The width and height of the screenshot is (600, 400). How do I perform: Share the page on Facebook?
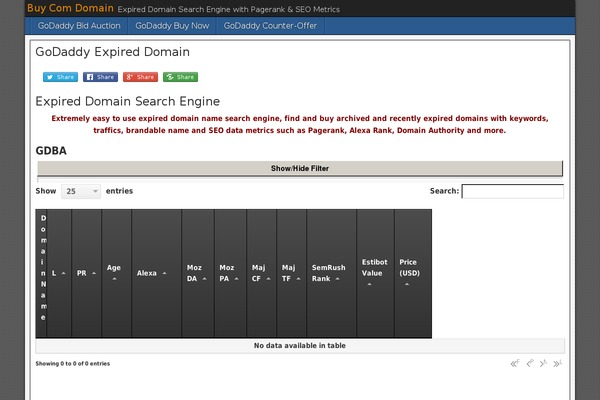(100, 77)
